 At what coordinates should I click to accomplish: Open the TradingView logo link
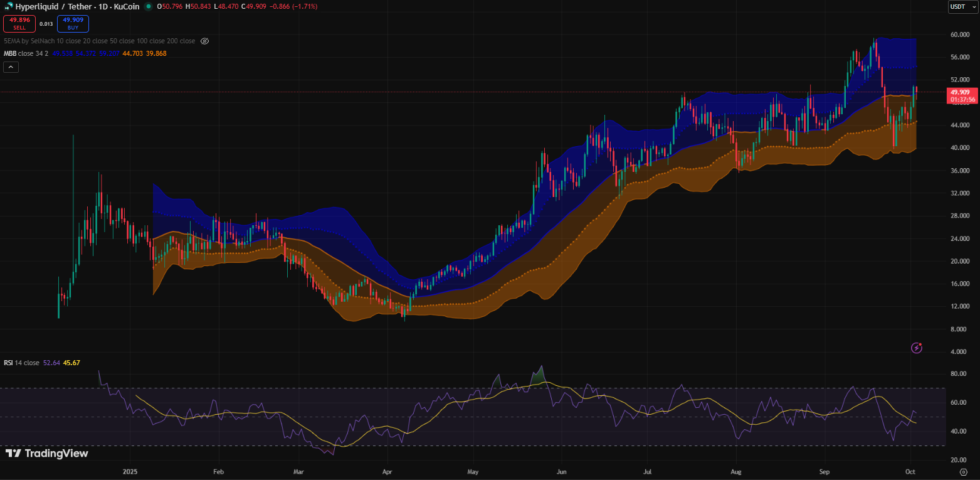[47, 454]
